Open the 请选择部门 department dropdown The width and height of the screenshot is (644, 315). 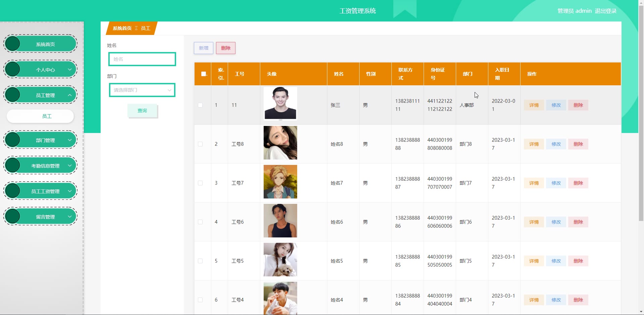142,90
